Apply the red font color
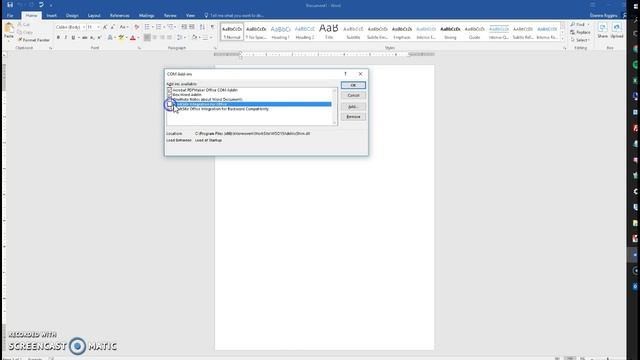The width and height of the screenshot is (640, 360). (x=133, y=38)
